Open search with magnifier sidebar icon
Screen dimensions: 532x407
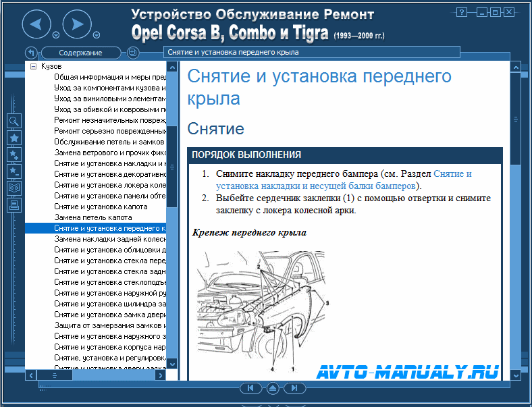pos(14,121)
